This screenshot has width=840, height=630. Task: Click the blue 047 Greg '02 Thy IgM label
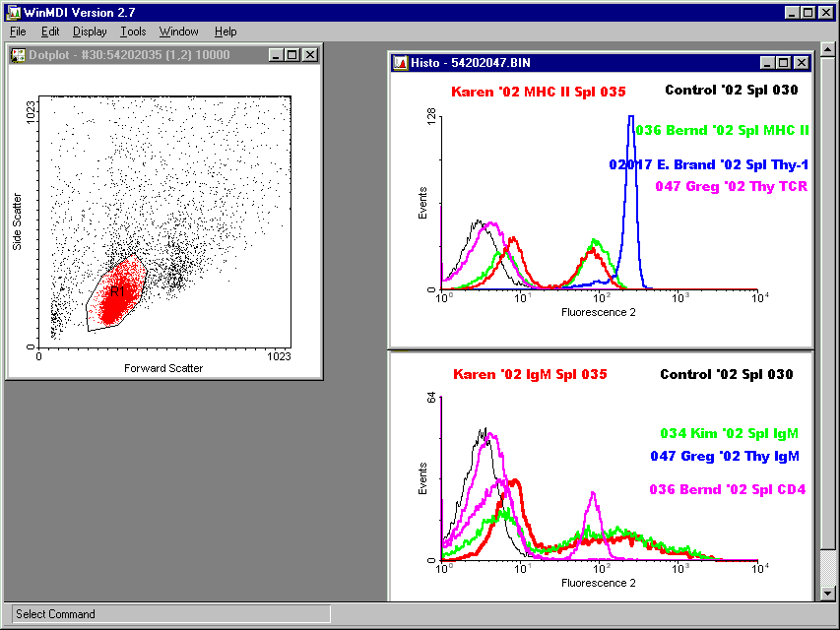click(x=724, y=456)
